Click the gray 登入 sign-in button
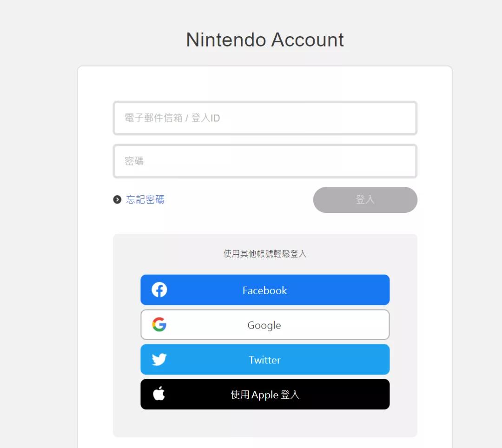This screenshot has height=448, width=502. coord(365,200)
